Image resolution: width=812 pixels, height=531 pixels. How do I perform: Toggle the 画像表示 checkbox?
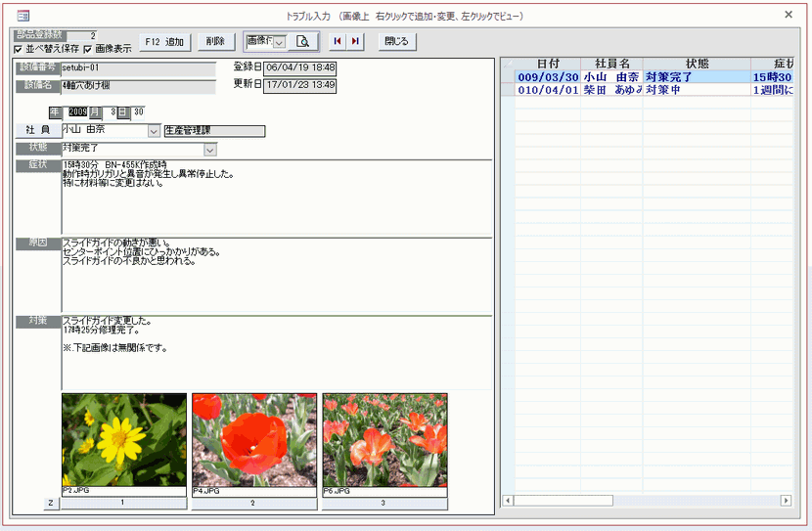click(x=87, y=49)
